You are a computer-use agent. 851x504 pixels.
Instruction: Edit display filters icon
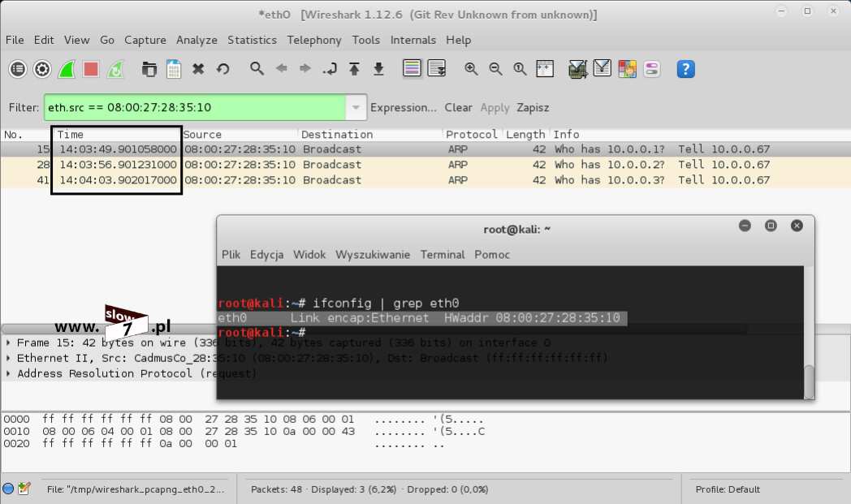coord(603,69)
